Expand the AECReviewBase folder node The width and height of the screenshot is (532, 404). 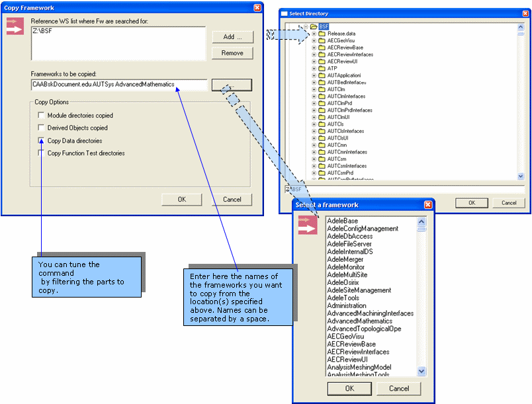[314, 48]
